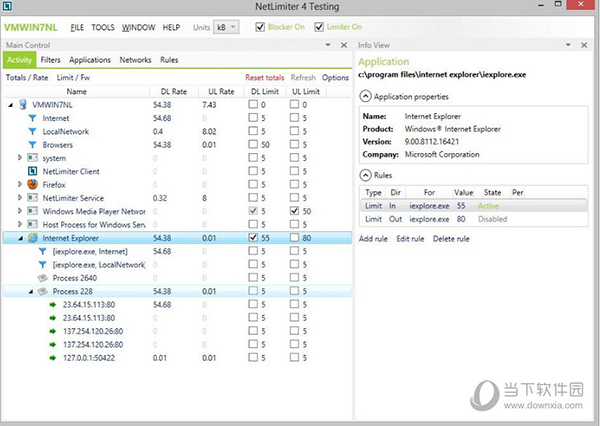Open the Info View panel dropdown arrow
Image resolution: width=600 pixels, height=426 pixels.
[x=568, y=45]
